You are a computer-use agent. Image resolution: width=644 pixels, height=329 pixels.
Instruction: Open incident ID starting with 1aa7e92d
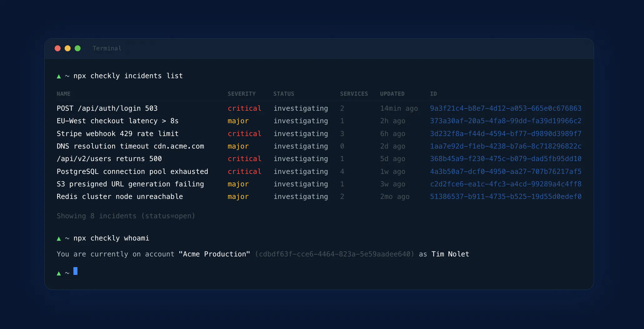click(x=505, y=146)
